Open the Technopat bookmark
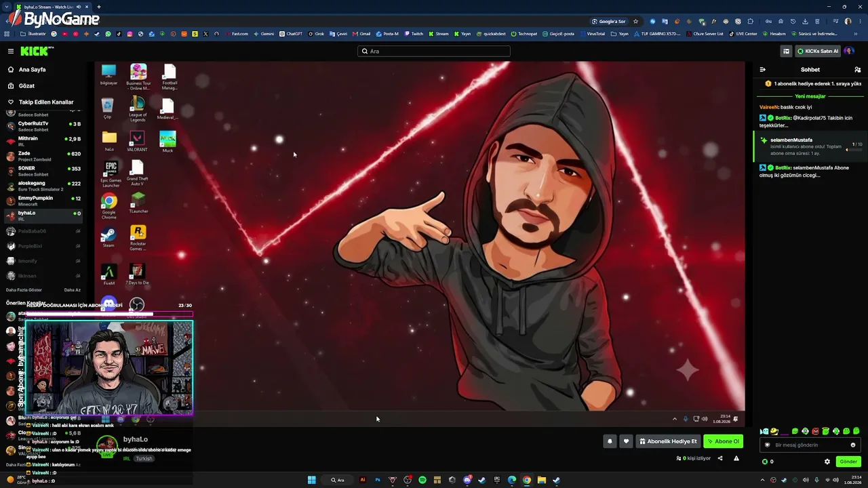The height and width of the screenshot is (488, 868). click(x=524, y=34)
